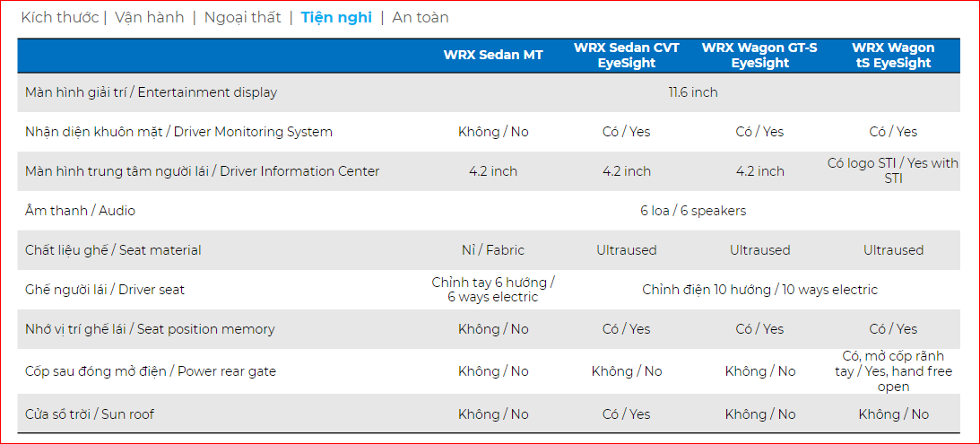Select the Power rear gate row label
Viewport: 980px width, 444px height.
coord(151,371)
